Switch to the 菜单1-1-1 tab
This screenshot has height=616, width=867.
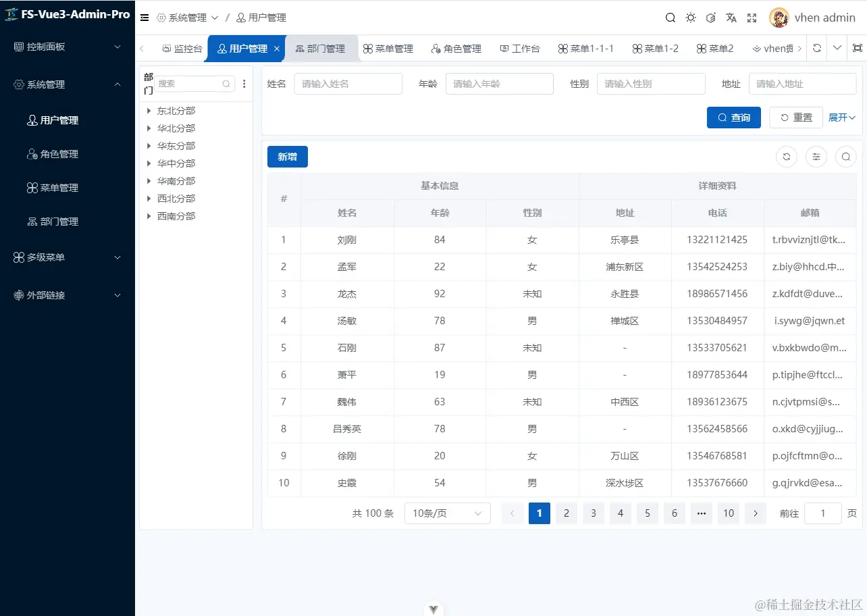(x=586, y=49)
